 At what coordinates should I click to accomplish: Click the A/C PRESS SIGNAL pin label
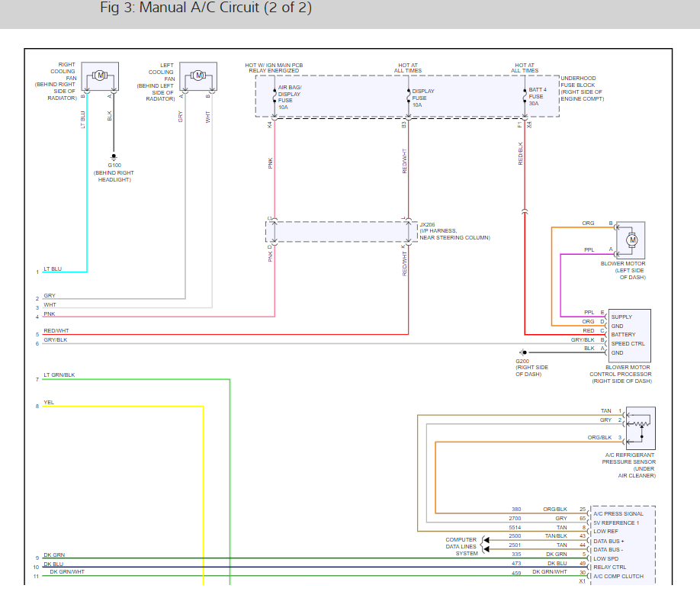(618, 513)
